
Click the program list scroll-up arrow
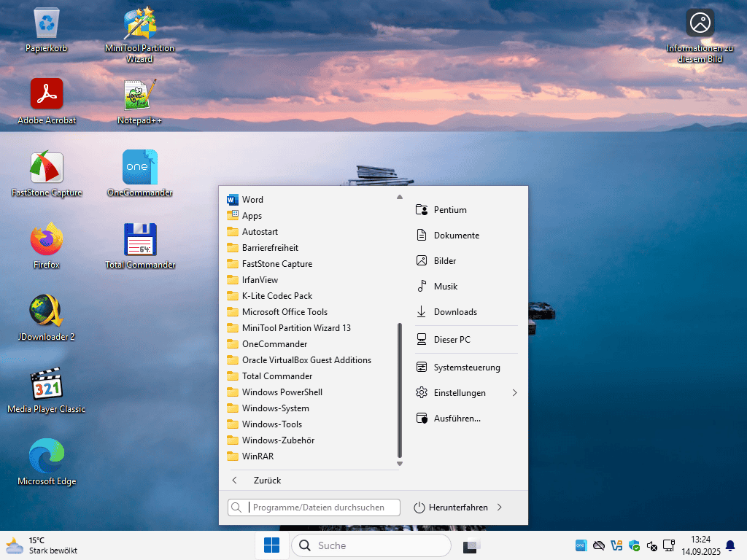click(400, 197)
